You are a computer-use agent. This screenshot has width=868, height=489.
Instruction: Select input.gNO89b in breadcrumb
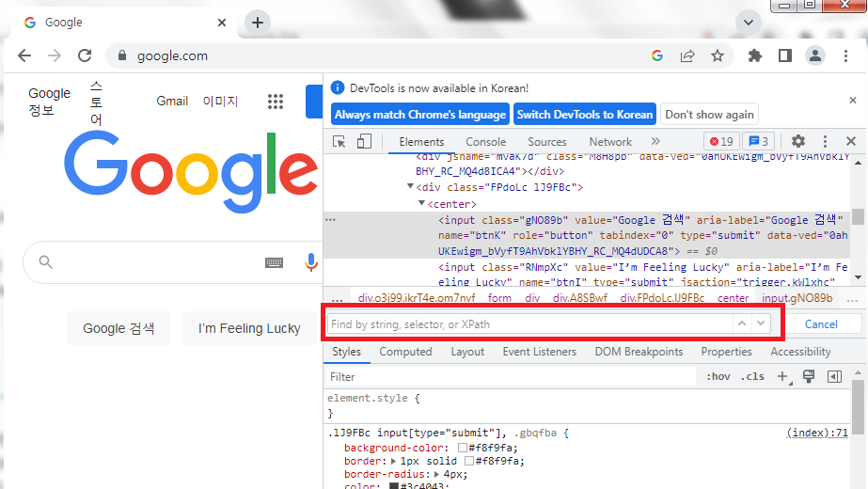click(797, 298)
